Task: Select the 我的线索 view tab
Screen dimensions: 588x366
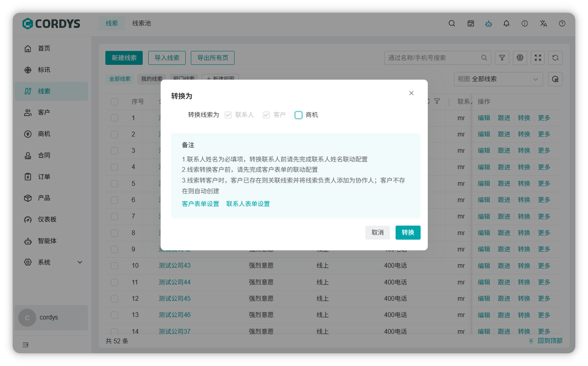Action: pos(152,79)
